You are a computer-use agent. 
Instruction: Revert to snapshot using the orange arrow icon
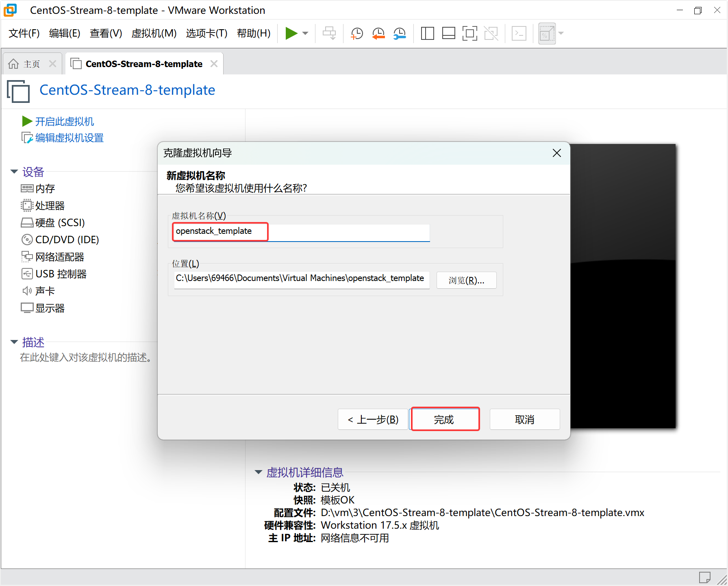point(378,33)
